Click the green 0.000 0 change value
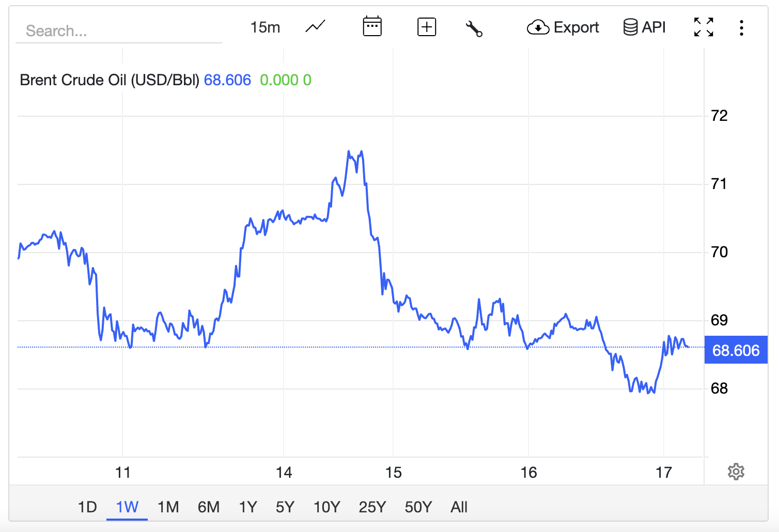Screen dimensions: 779x532 [286, 80]
